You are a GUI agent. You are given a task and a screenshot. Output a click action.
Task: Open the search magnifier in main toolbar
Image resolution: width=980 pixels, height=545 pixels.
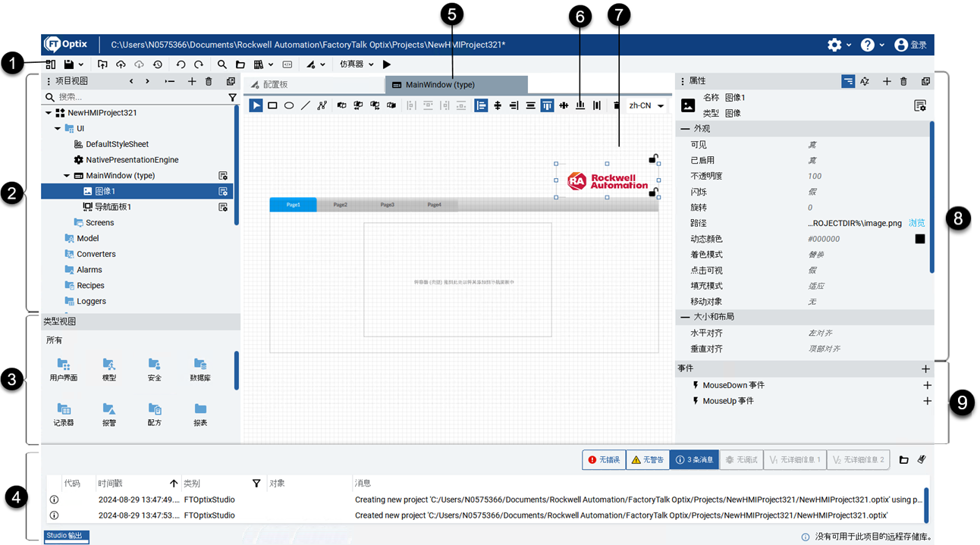click(222, 65)
